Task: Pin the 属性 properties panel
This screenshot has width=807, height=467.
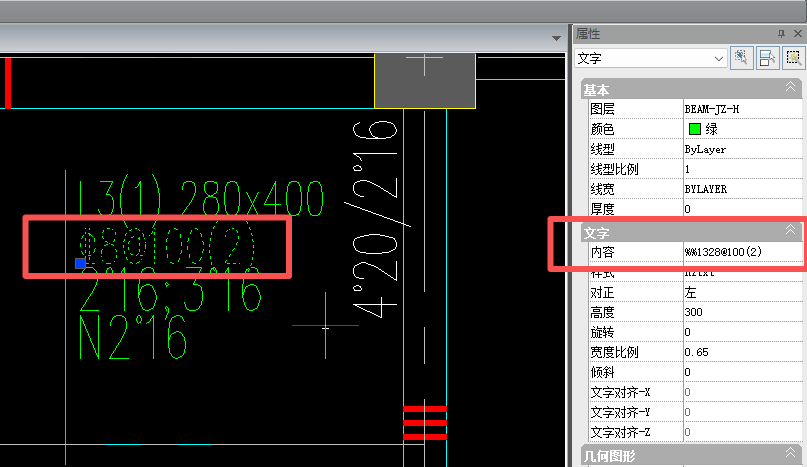Action: click(x=781, y=33)
